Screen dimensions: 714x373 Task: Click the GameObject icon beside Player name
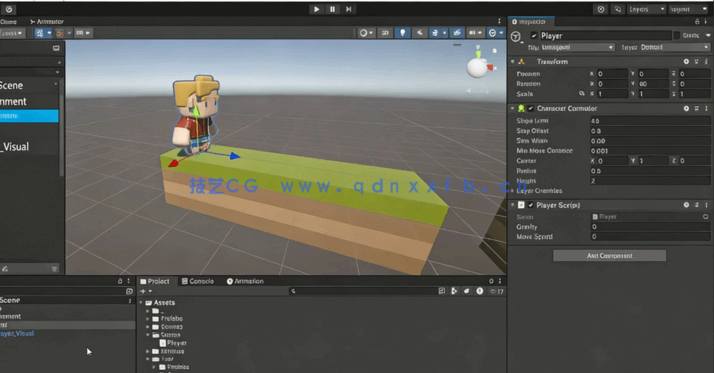[516, 37]
